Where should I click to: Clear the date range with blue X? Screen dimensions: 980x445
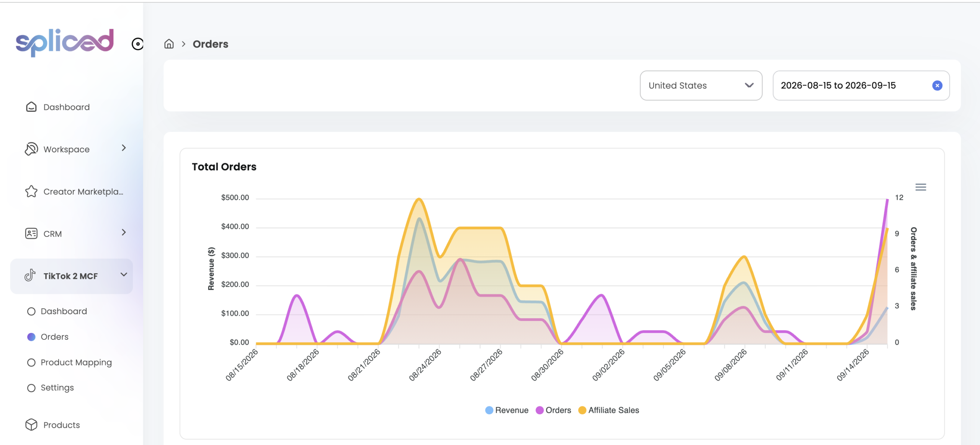(937, 85)
